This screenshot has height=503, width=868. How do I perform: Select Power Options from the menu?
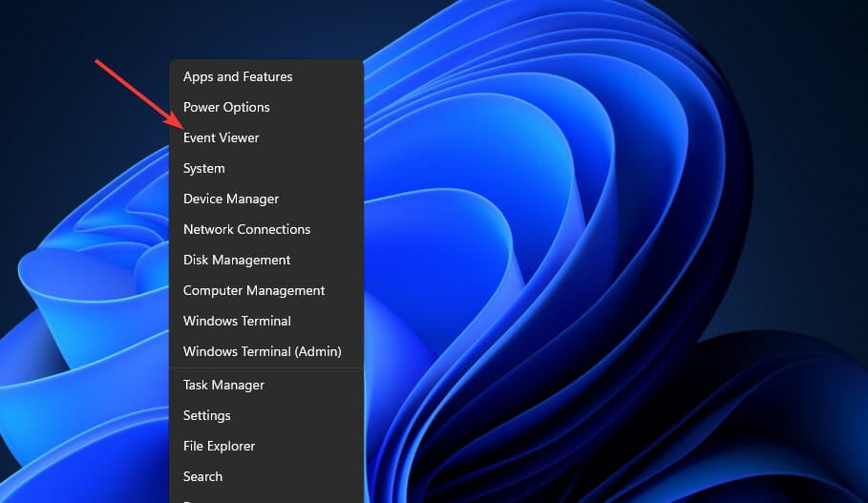pyautogui.click(x=266, y=107)
